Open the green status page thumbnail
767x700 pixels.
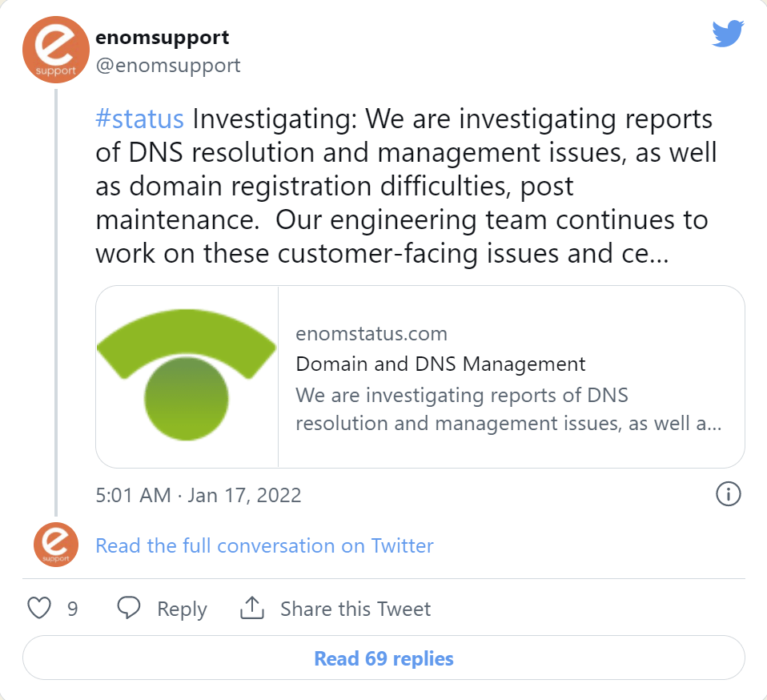tap(187, 376)
